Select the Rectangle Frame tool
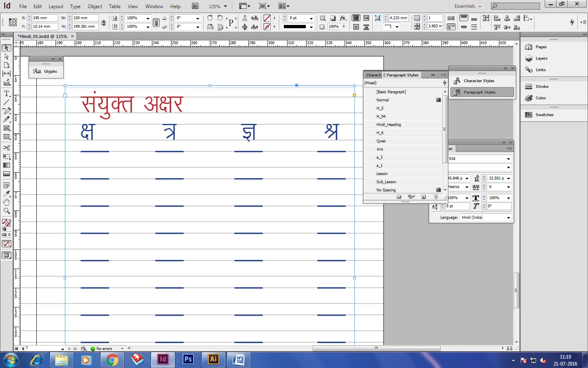This screenshot has width=588, height=368. [x=7, y=128]
